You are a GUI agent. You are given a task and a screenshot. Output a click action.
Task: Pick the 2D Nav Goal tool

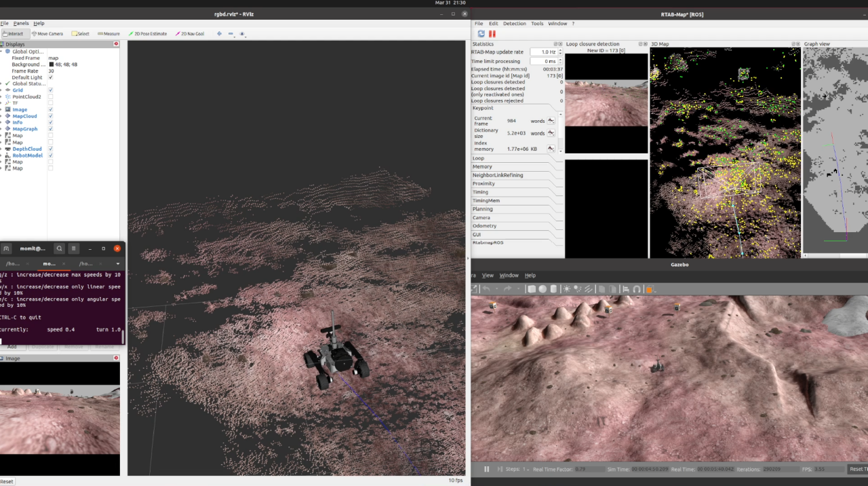(189, 33)
